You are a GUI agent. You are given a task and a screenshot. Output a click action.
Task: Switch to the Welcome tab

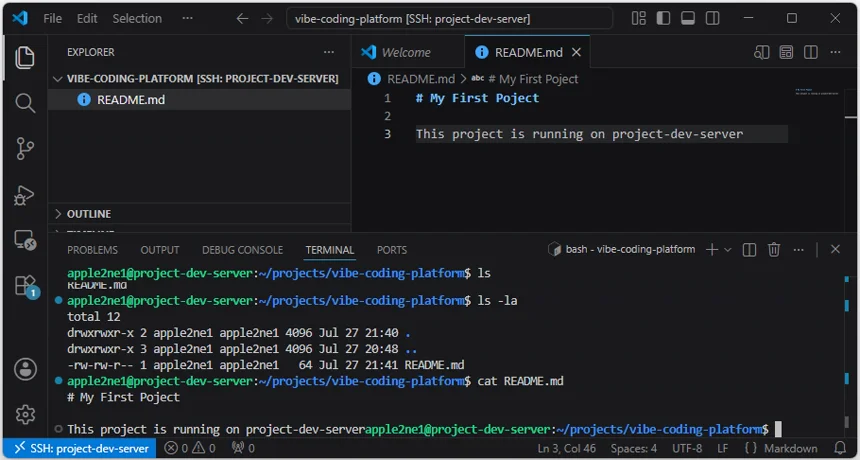(408, 52)
